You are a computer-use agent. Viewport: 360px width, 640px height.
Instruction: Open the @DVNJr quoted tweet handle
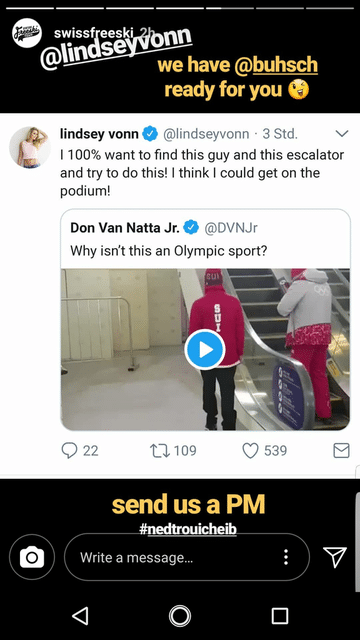(231, 228)
